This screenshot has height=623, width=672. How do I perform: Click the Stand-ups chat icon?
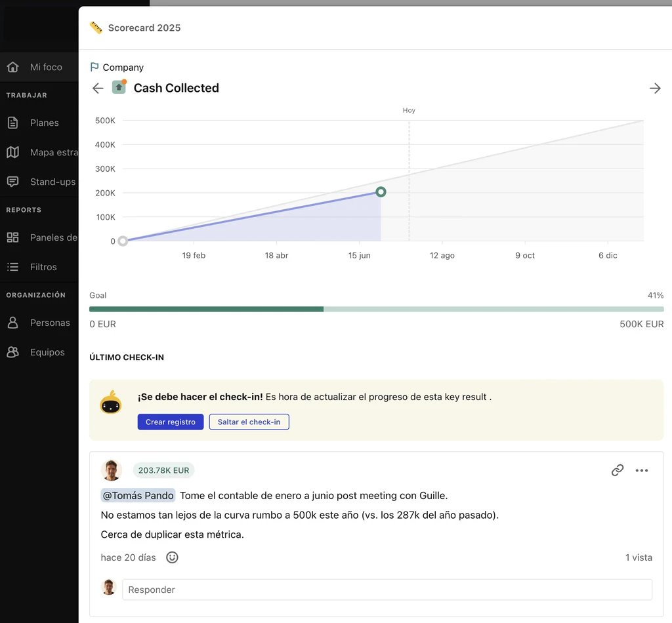(x=13, y=182)
